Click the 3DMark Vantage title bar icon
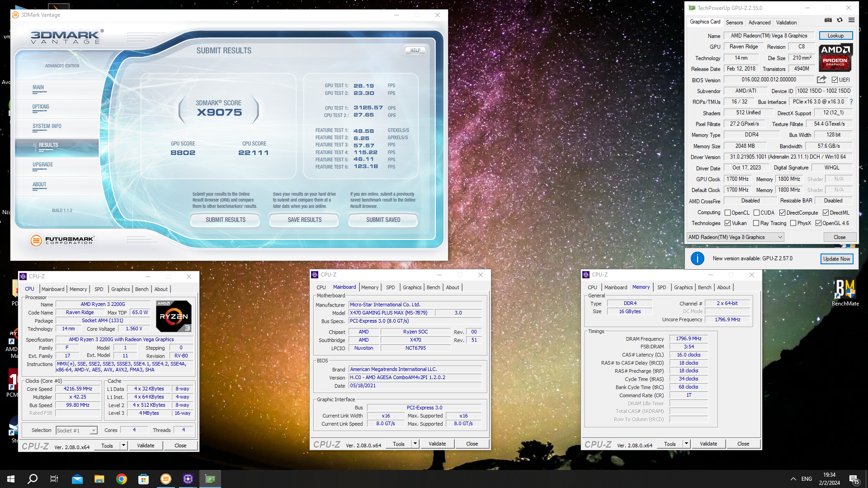Screen dimensions: 868x488 (x=15, y=15)
